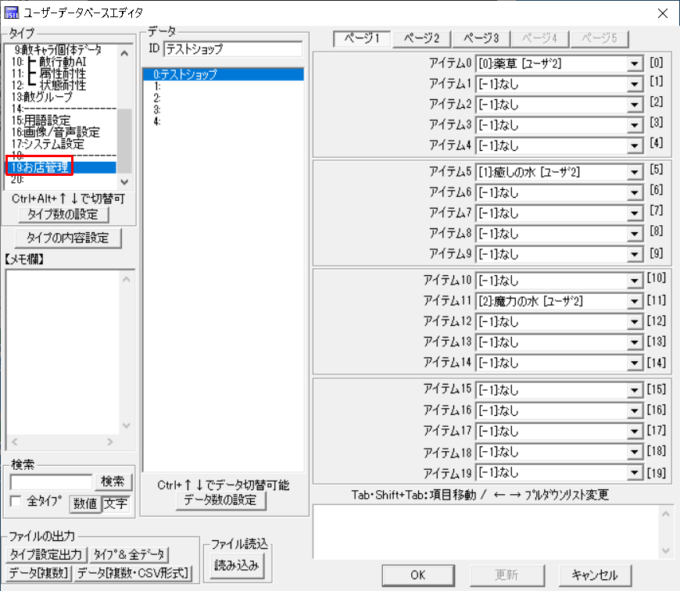Click the type list vertical scrollbar down arrow
680x591 pixels.
pyautogui.click(x=124, y=181)
